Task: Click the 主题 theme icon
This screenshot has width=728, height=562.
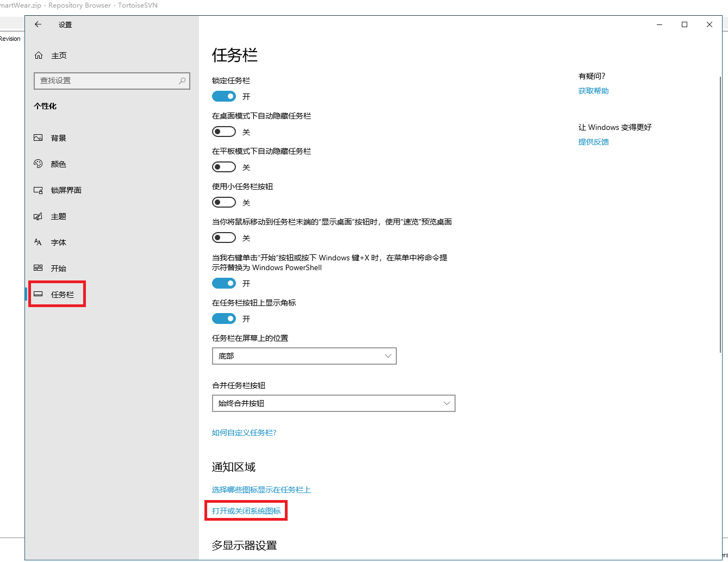Action: (x=38, y=216)
